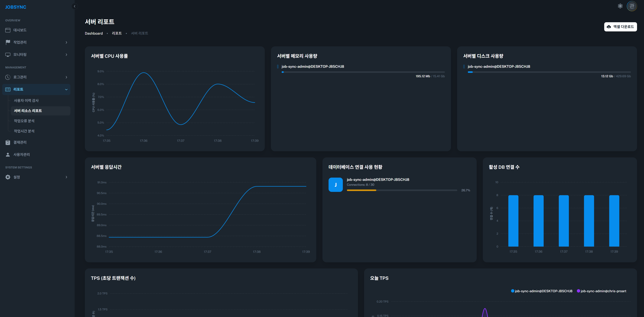
Task: Click the DB connections 26.7% progress bar
Action: pos(402,190)
